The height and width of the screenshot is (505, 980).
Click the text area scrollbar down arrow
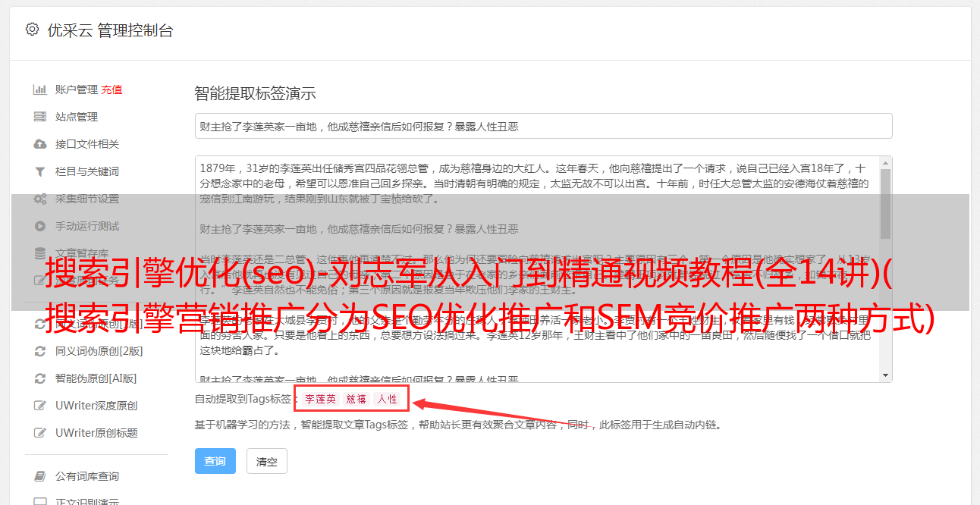click(x=885, y=375)
